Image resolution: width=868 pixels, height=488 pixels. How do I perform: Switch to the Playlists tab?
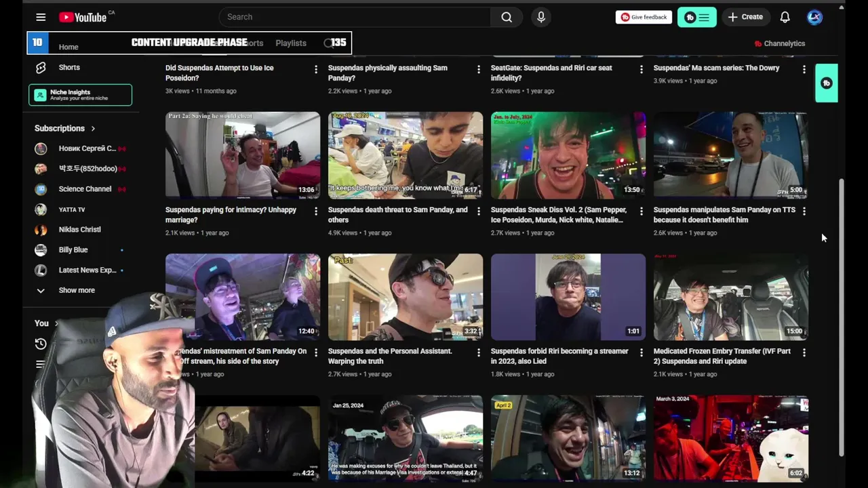[x=291, y=43]
